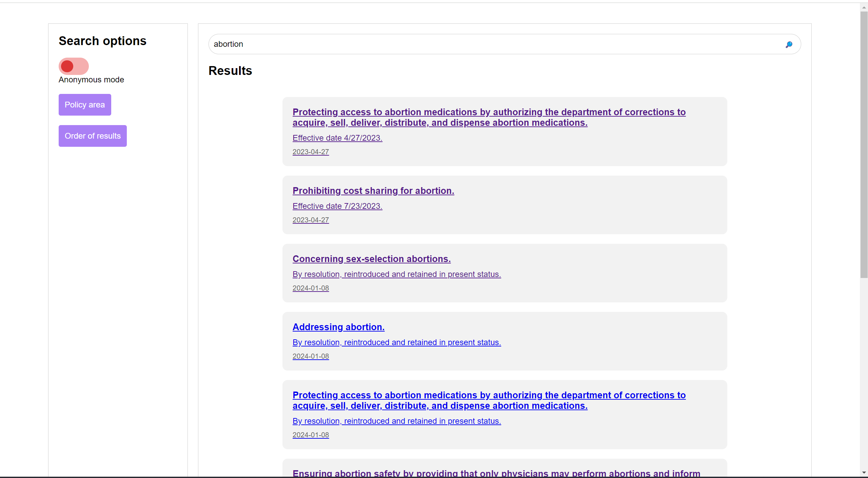
Task: Toggle the Anonymous mode switch
Action: tap(74, 66)
